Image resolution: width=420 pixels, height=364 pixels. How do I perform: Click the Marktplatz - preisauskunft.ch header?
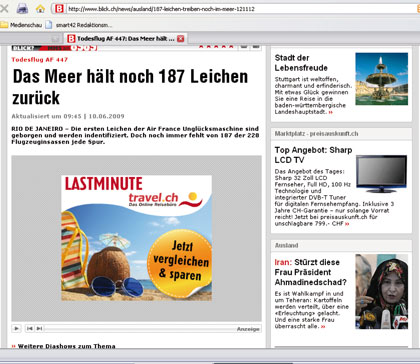pyautogui.click(x=316, y=134)
